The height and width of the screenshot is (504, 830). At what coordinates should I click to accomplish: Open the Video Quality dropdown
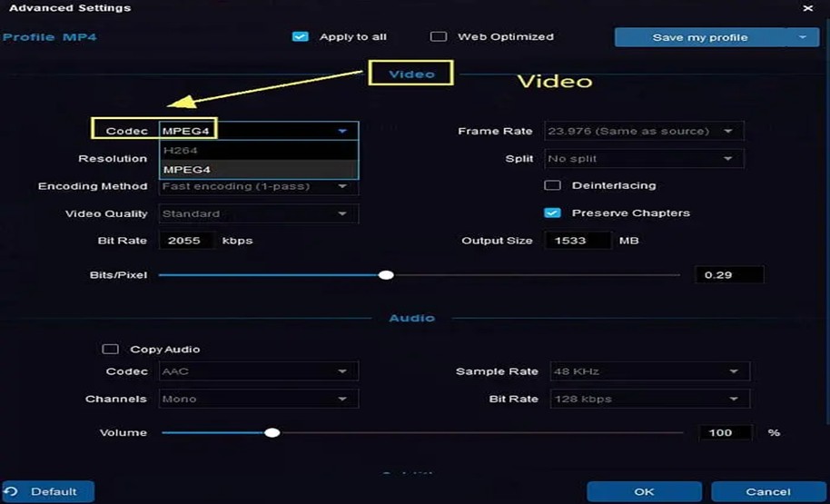[259, 214]
